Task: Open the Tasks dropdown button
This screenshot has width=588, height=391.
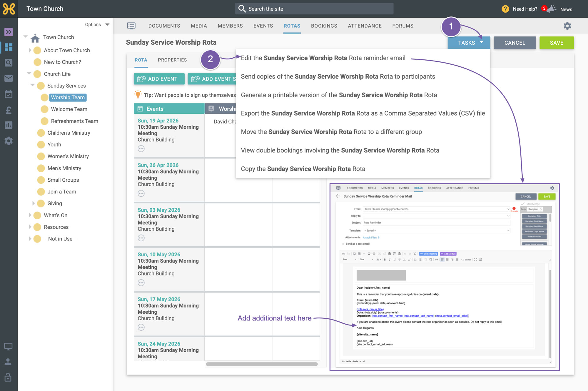Action: (x=469, y=43)
